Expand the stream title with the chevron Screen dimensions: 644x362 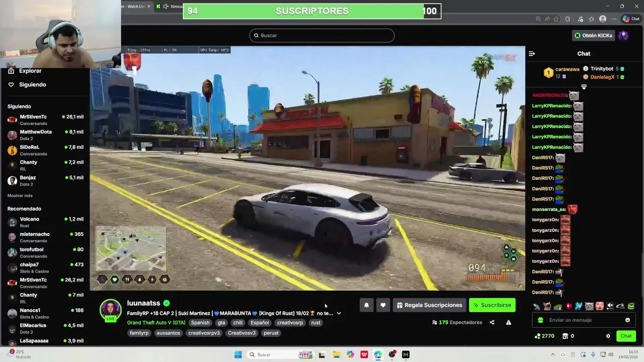click(x=339, y=313)
